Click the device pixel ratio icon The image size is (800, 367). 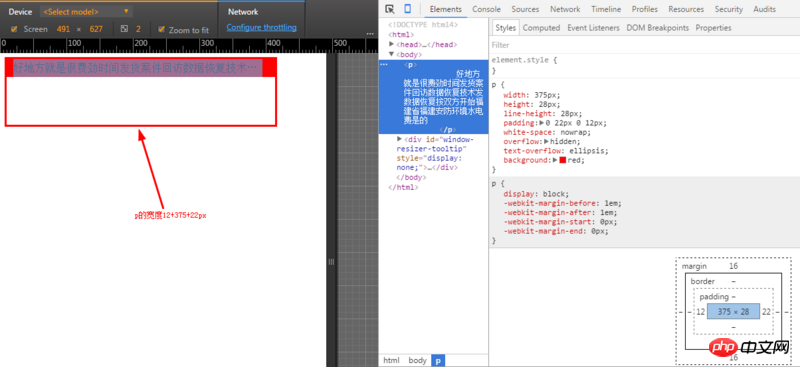coord(124,29)
